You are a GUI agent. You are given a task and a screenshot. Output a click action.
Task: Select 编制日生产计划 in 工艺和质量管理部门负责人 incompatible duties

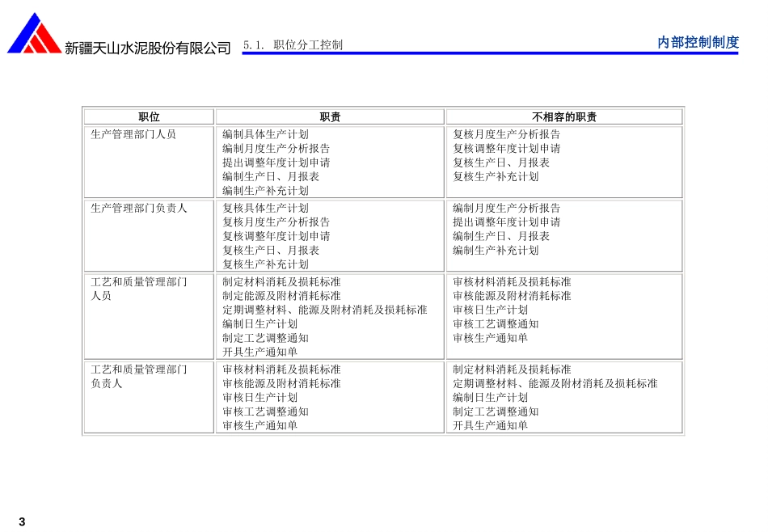[x=490, y=397]
